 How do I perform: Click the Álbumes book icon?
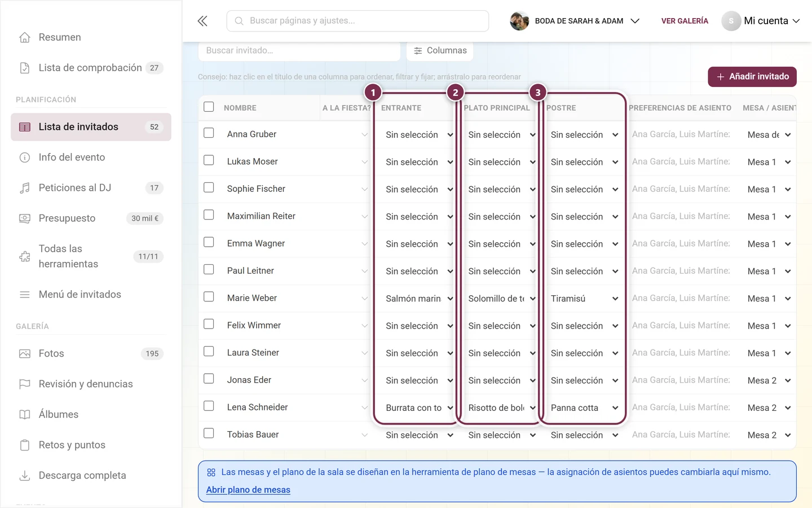point(25,415)
